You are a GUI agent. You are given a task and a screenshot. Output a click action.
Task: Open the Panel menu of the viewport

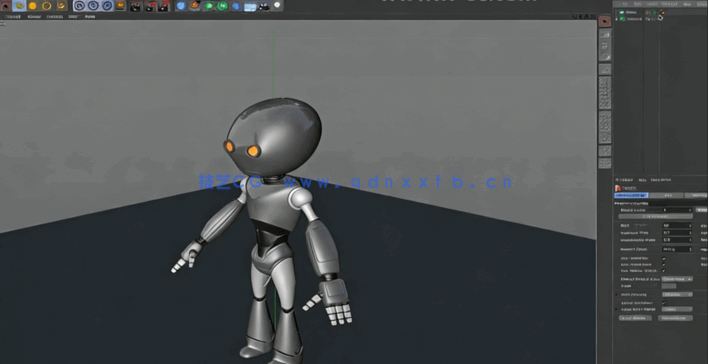click(x=90, y=17)
